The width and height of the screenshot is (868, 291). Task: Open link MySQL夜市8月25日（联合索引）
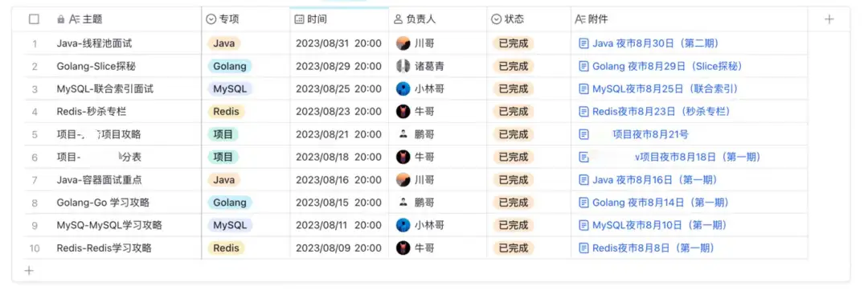pyautogui.click(x=665, y=89)
